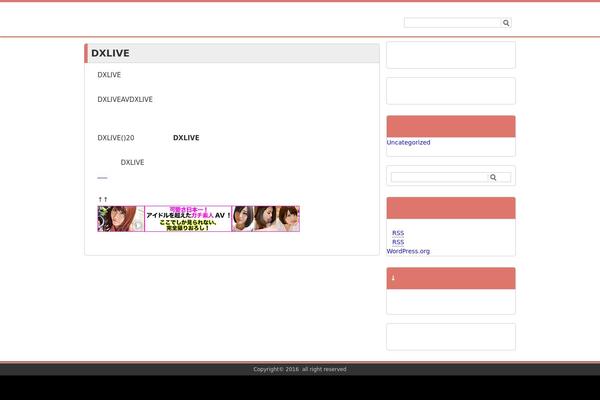Focus the header search text field
This screenshot has height=400, width=600.
click(x=453, y=23)
